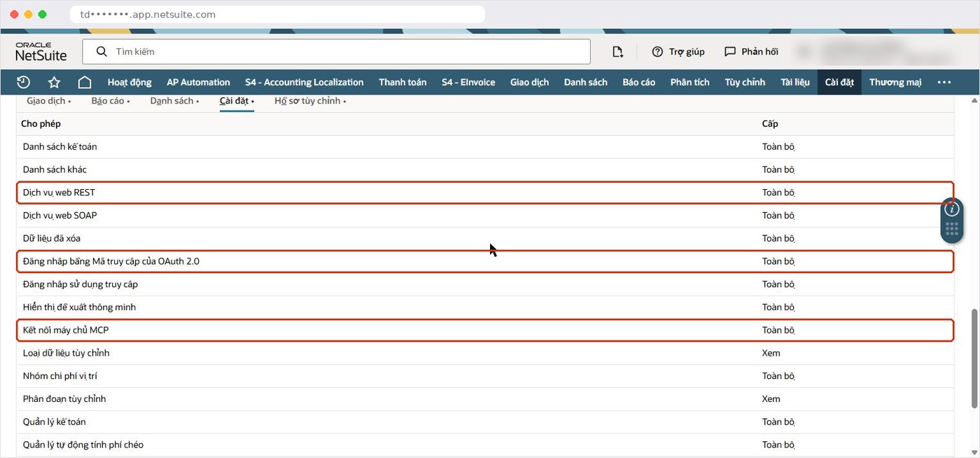Screen dimensions: 980x458
Task: Click the Cấp column header
Action: [770, 124]
